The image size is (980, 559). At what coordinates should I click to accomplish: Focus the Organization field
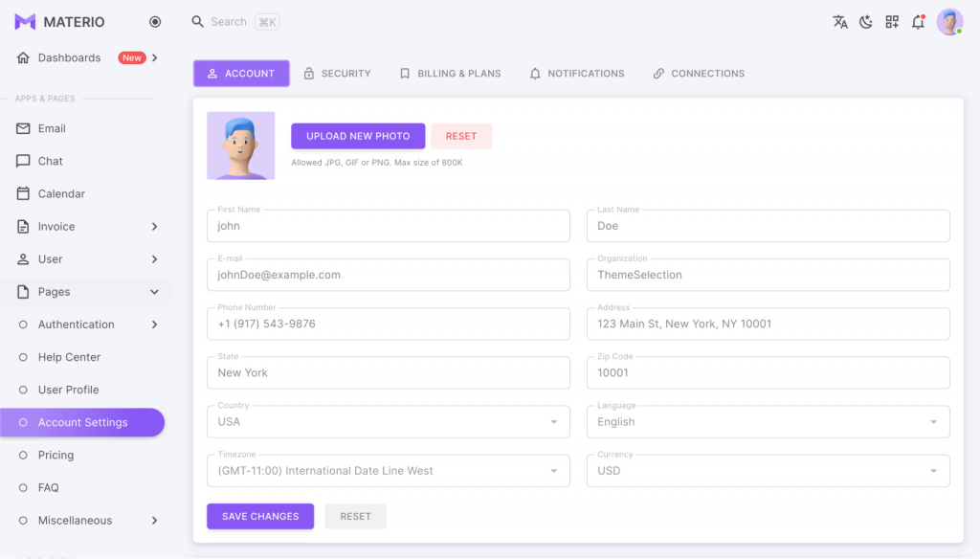pyautogui.click(x=768, y=275)
